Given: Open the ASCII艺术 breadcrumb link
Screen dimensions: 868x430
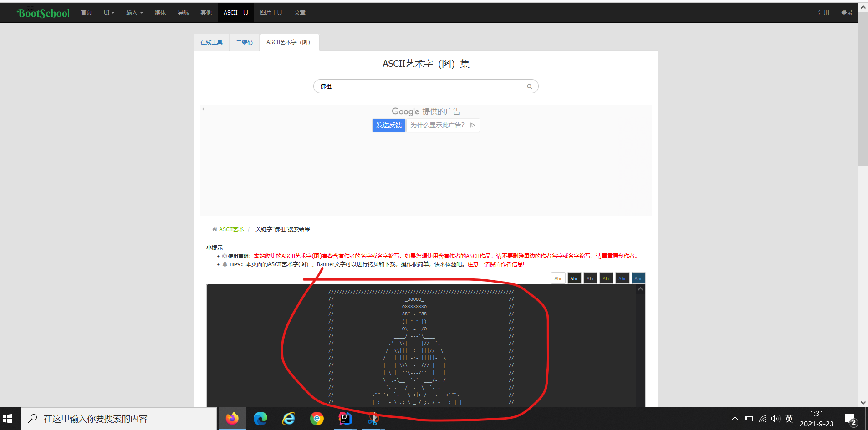Looking at the screenshot, I should tap(232, 229).
